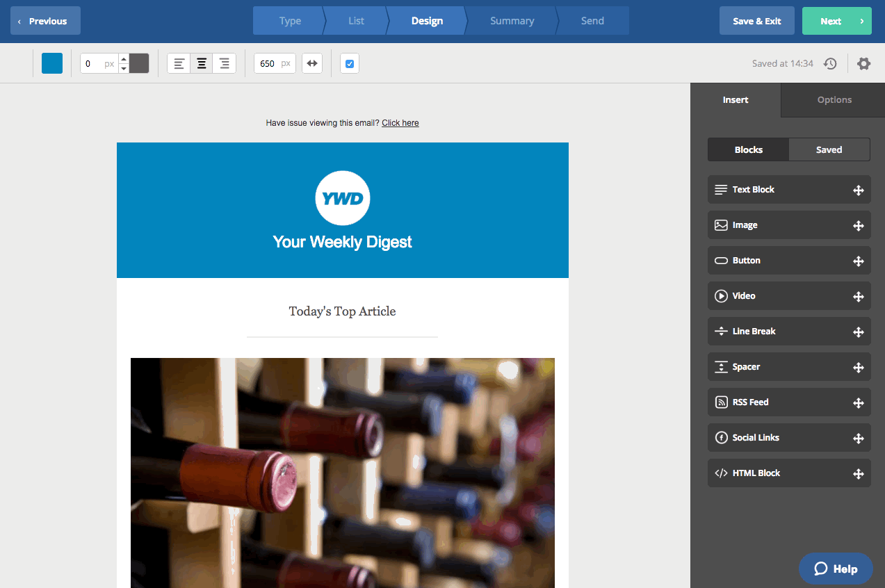Go to the List step

(356, 21)
